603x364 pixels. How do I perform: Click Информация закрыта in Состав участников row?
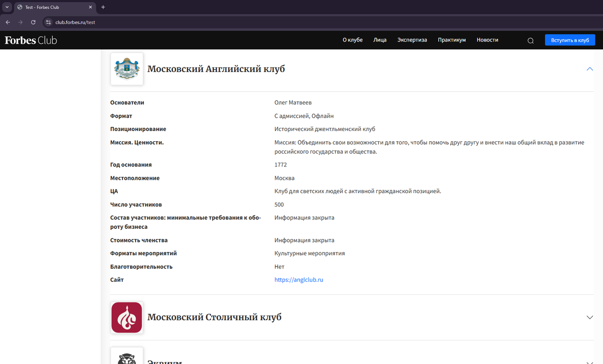pos(304,218)
